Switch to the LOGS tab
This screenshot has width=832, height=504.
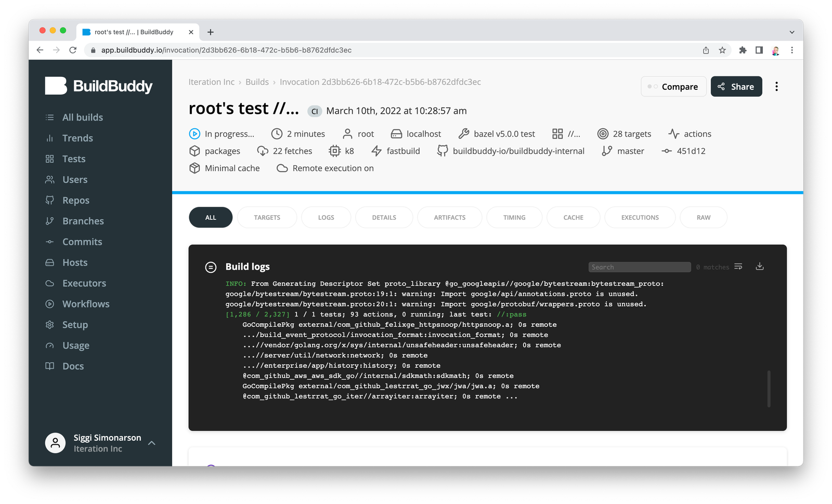tap(326, 218)
